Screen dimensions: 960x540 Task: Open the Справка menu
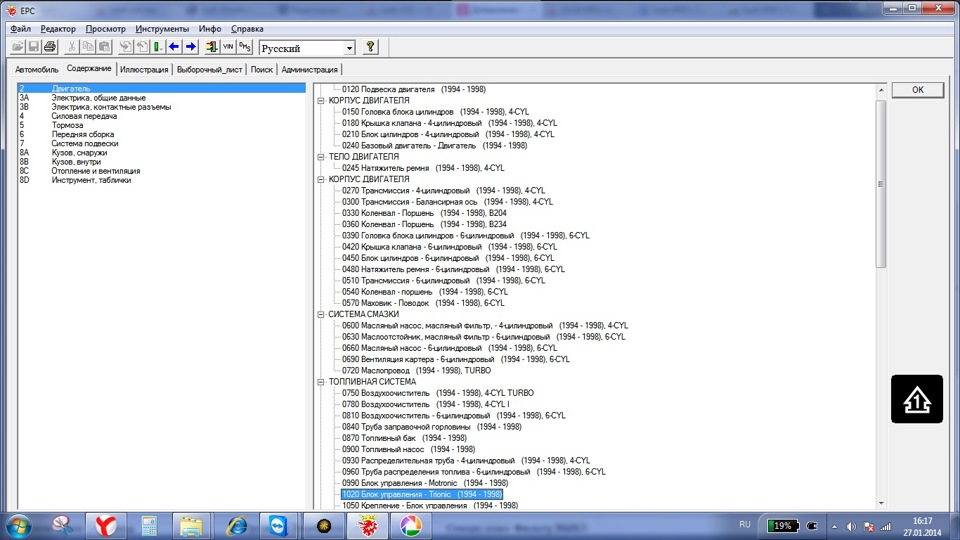point(247,29)
